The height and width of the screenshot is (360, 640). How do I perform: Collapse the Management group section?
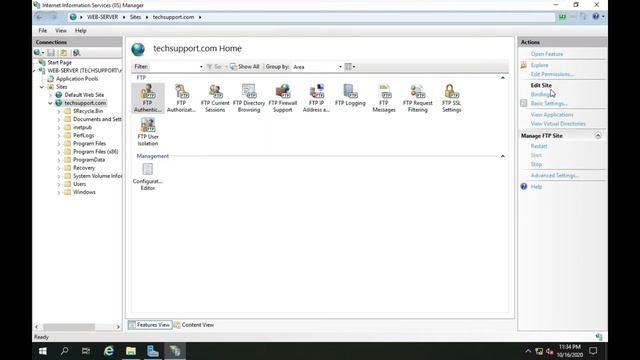pyautogui.click(x=503, y=156)
